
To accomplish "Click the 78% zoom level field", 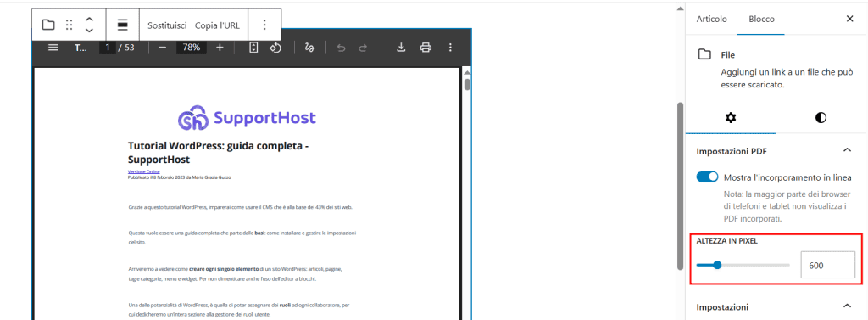I will [192, 48].
